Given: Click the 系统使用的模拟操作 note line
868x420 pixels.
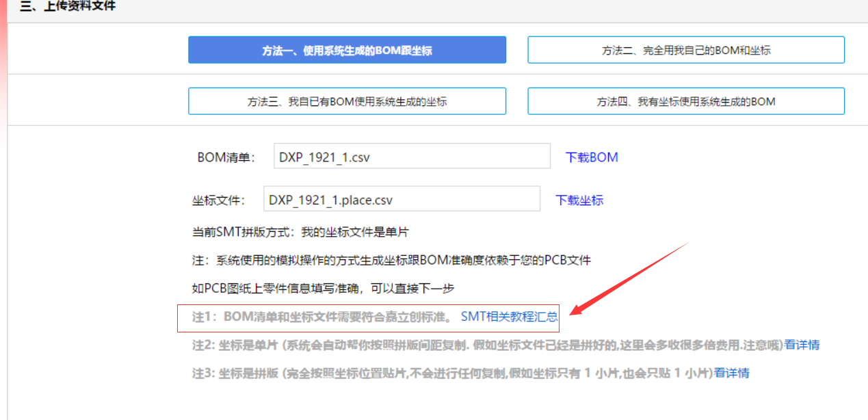Looking at the screenshot, I should (x=391, y=260).
